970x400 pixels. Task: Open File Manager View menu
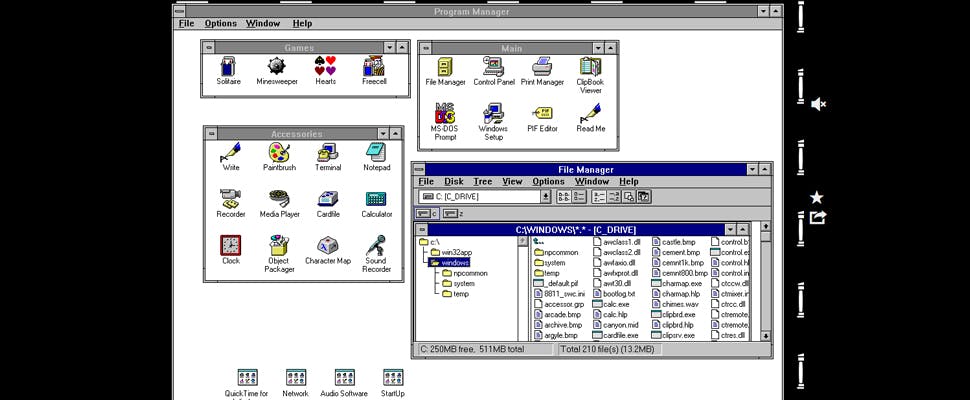[512, 181]
